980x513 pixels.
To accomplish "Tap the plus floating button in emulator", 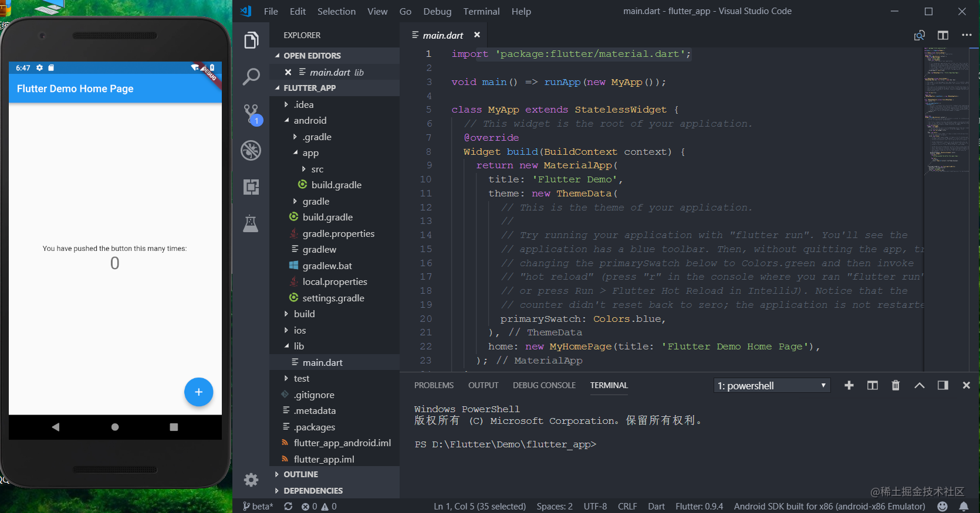I will (x=199, y=392).
